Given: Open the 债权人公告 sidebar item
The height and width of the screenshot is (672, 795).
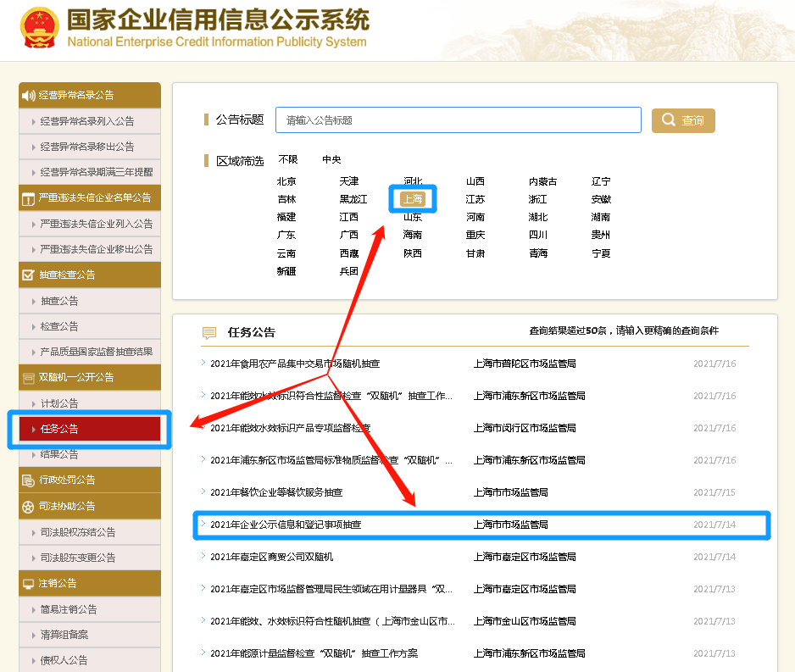Looking at the screenshot, I should point(90,660).
